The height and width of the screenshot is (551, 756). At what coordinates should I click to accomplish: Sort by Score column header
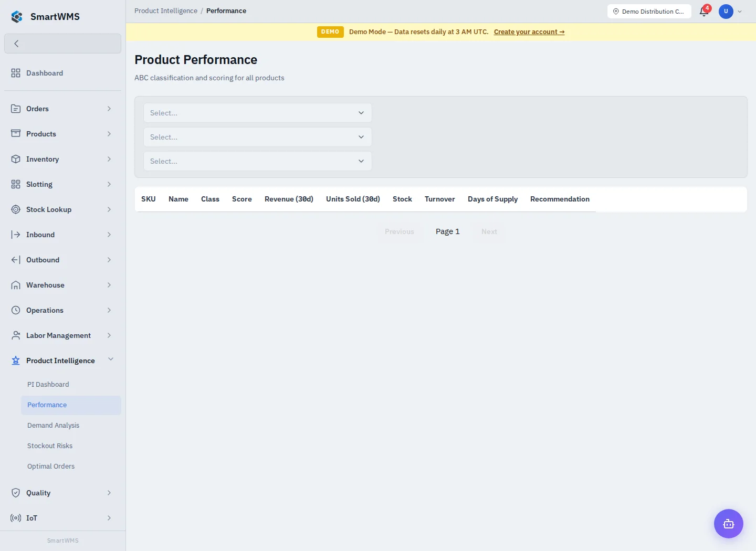(x=242, y=199)
